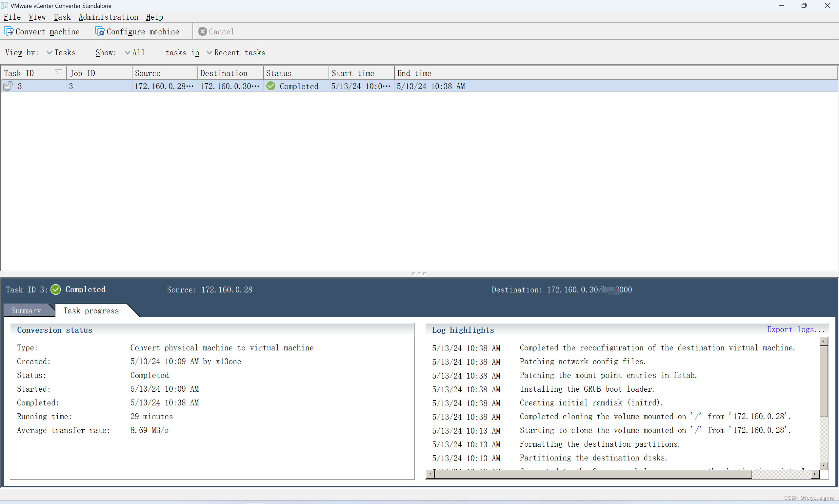Click the Task ID 3 expand icon
This screenshot has width=839, height=504.
[x=9, y=86]
